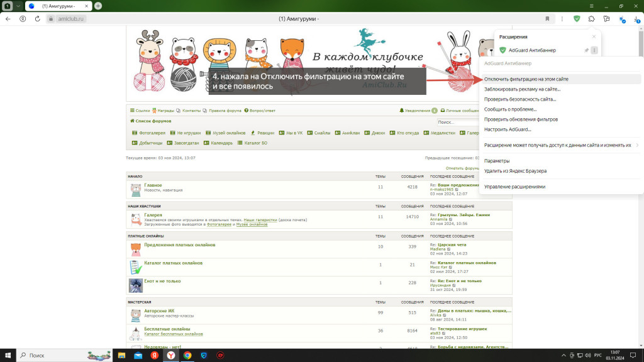Image resolution: width=644 pixels, height=362 pixels.
Task: Expand the tab groups dropdown arrow
Action: point(18,6)
